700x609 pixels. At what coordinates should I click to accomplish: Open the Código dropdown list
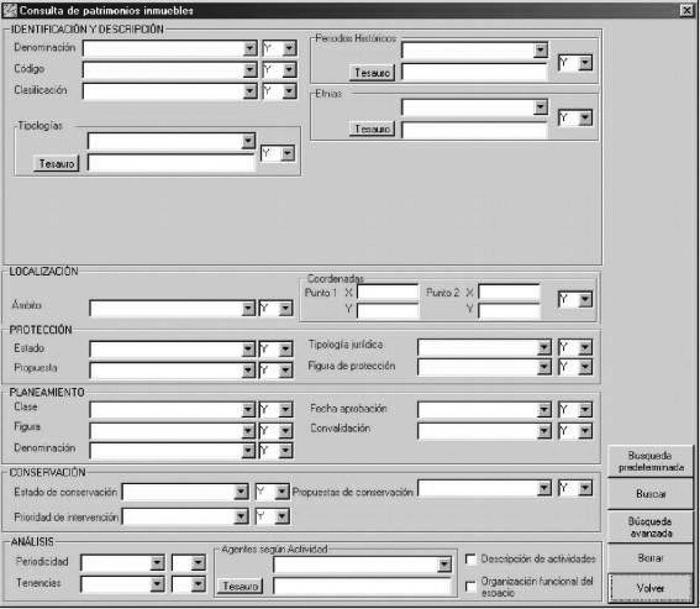click(x=250, y=70)
